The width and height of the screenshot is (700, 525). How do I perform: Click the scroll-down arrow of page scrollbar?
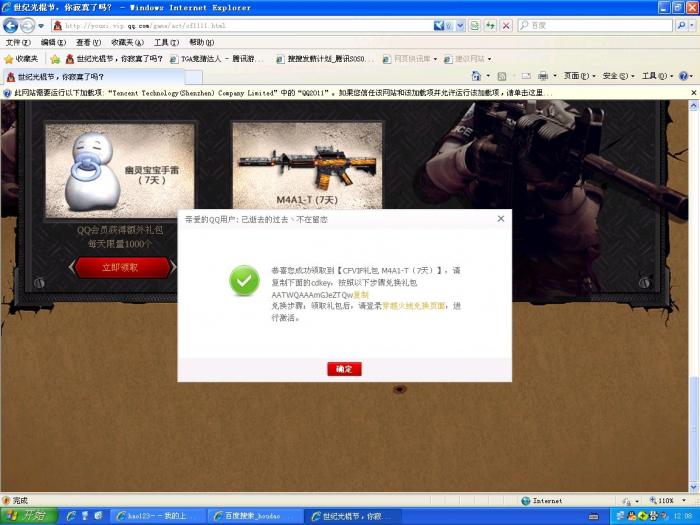click(x=694, y=487)
